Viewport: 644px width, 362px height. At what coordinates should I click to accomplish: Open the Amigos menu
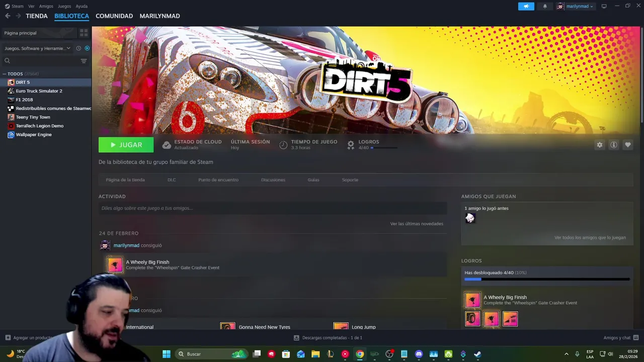tap(46, 6)
